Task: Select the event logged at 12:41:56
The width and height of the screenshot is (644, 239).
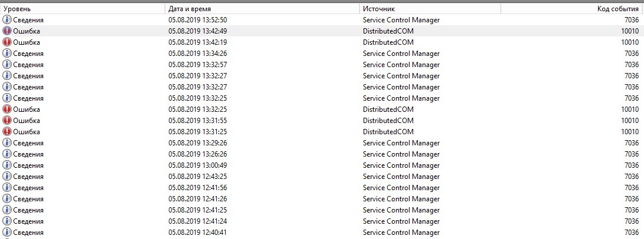Action: coord(322,188)
